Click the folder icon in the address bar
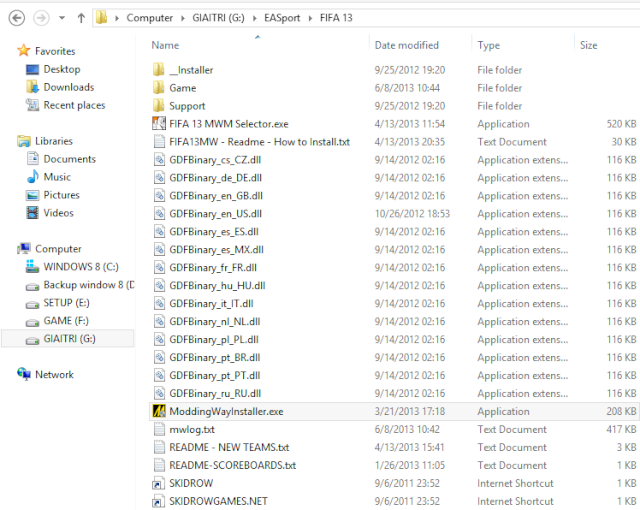This screenshot has height=510, width=640. tap(102, 18)
